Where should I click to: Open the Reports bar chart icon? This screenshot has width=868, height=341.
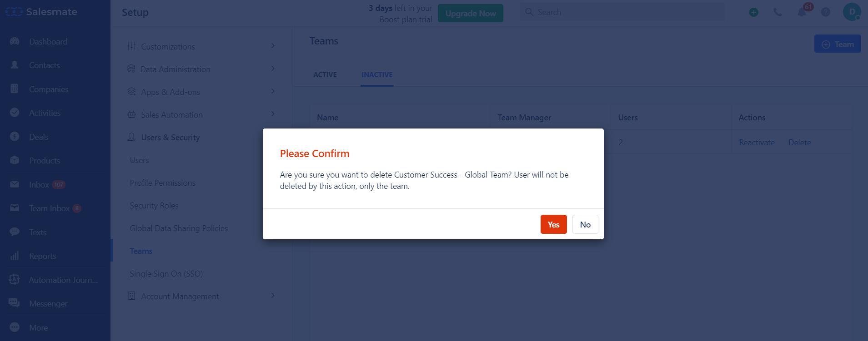click(x=15, y=256)
